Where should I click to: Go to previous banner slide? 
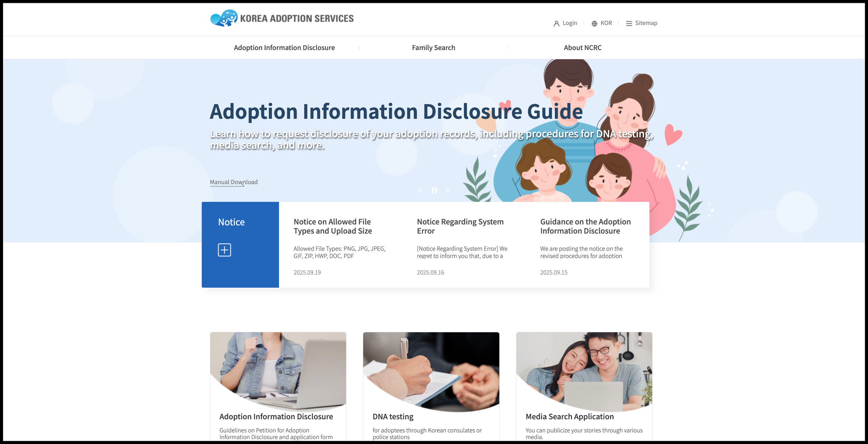[420, 190]
